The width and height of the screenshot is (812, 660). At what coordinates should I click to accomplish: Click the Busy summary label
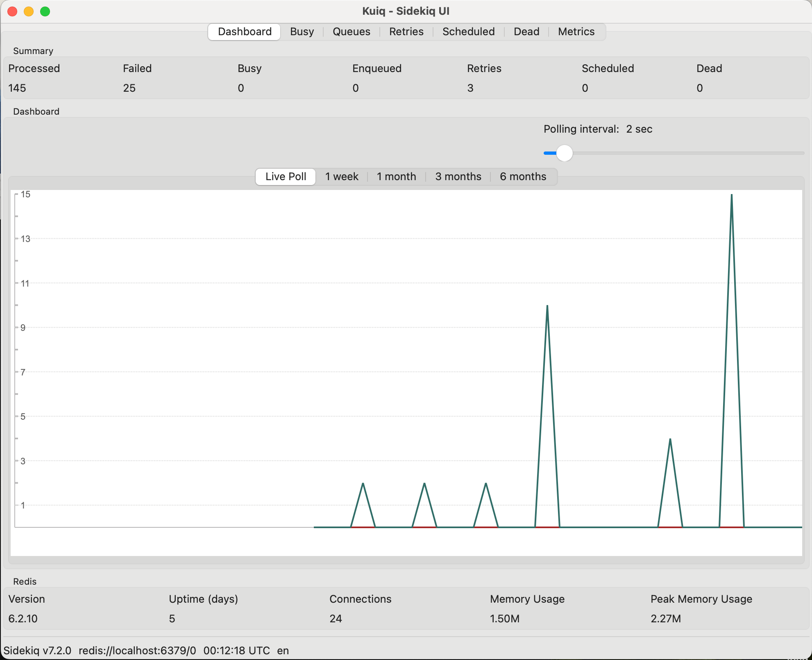coord(249,68)
